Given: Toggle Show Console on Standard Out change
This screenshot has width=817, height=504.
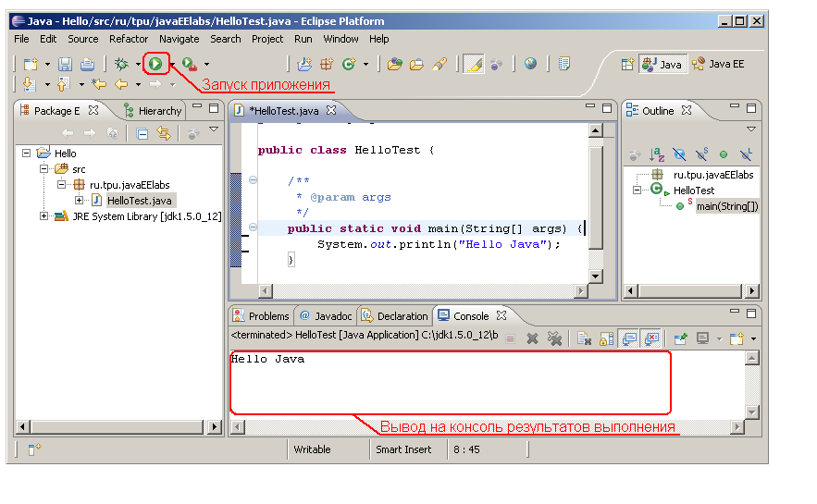Looking at the screenshot, I should 629,339.
